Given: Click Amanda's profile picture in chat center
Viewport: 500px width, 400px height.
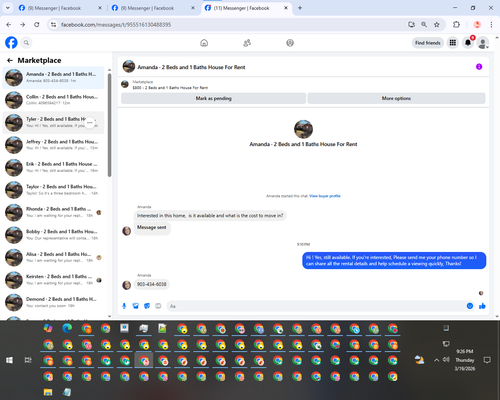Looking at the screenshot, I should coord(303,129).
